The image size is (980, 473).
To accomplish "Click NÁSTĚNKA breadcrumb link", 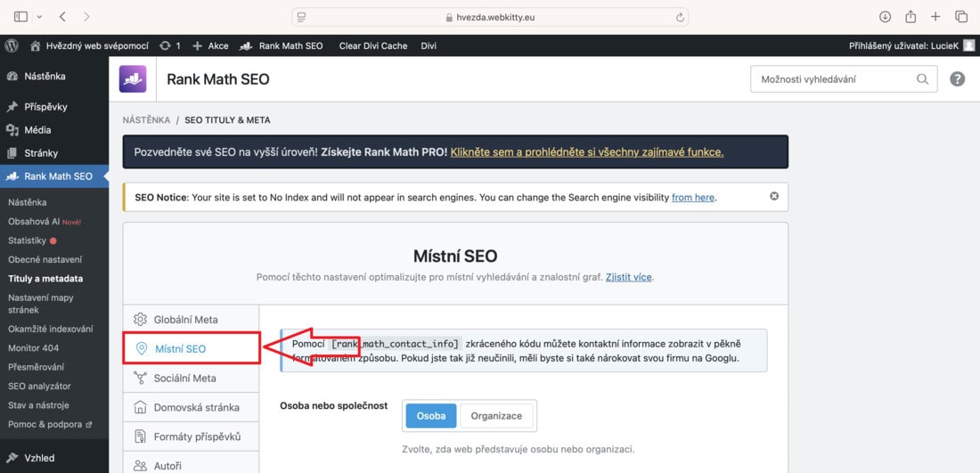I will coord(146,120).
